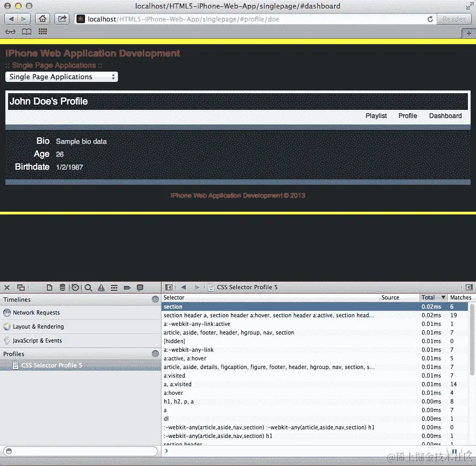Select the a:-webkit-any-link selector row

[x=315, y=350]
